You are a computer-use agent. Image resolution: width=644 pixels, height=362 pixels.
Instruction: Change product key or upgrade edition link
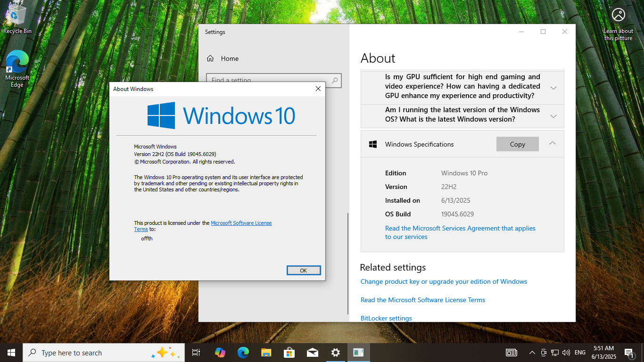click(x=444, y=281)
